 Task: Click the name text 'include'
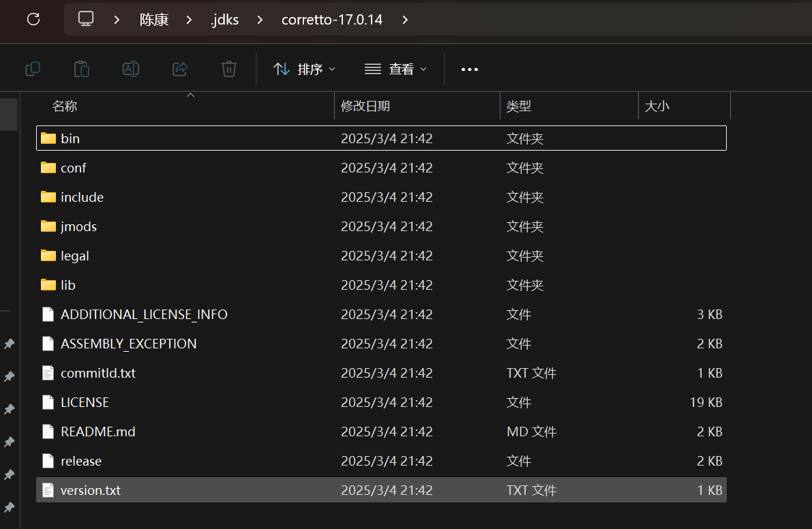pos(82,197)
